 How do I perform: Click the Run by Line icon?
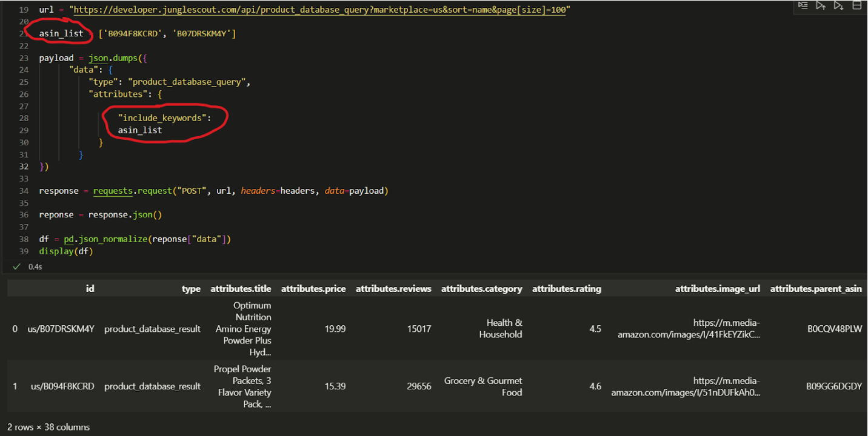[x=803, y=5]
